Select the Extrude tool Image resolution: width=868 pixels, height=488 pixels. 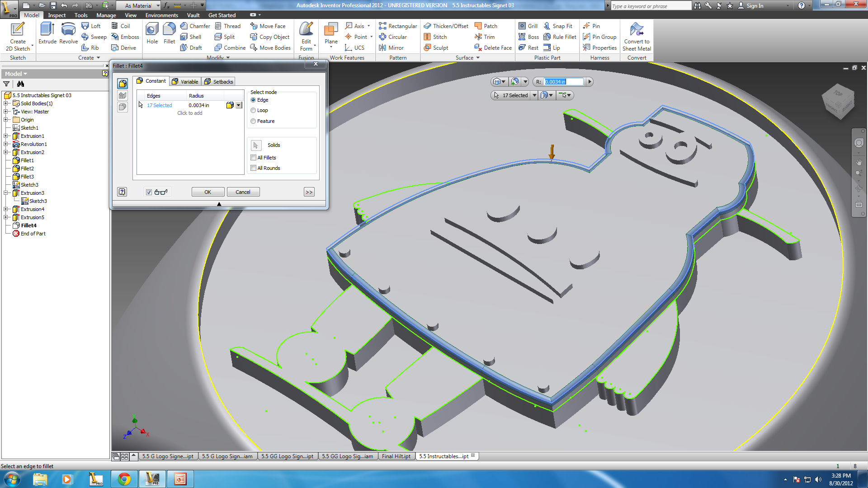(x=47, y=33)
